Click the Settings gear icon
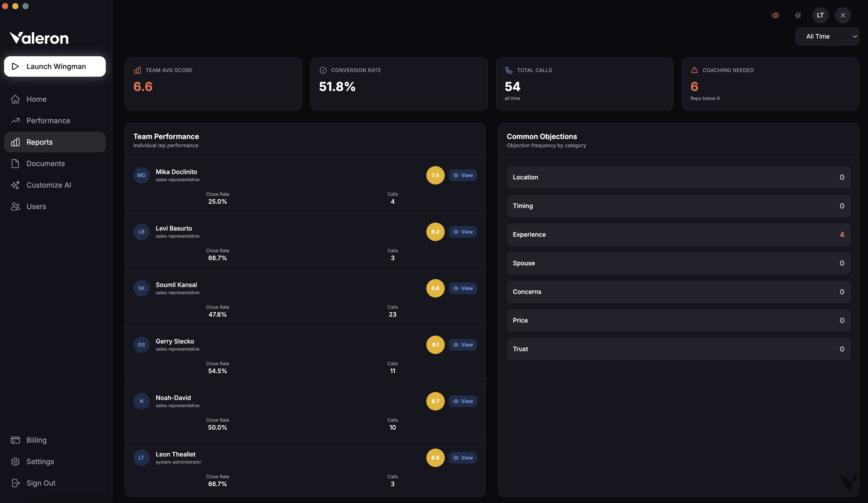The height and width of the screenshot is (503, 868). click(x=15, y=462)
